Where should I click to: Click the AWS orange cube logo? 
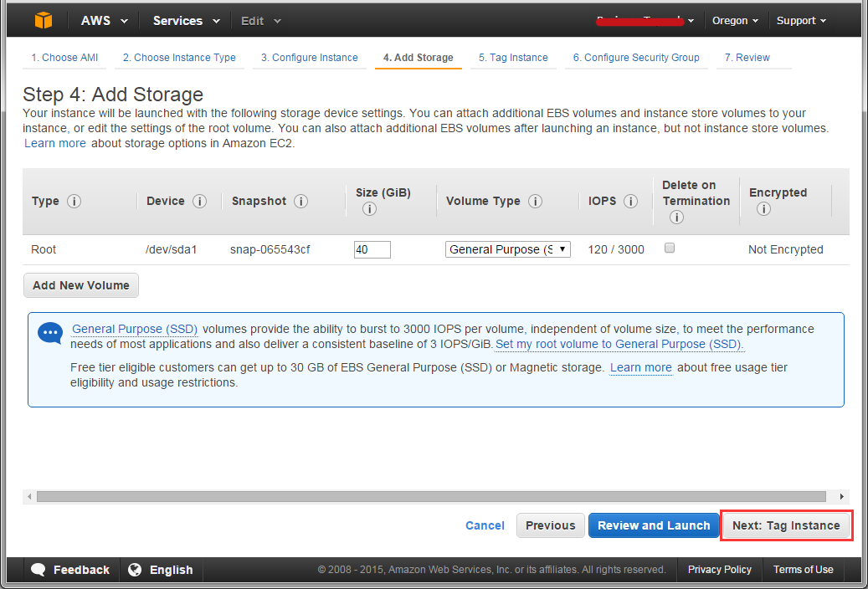point(44,20)
